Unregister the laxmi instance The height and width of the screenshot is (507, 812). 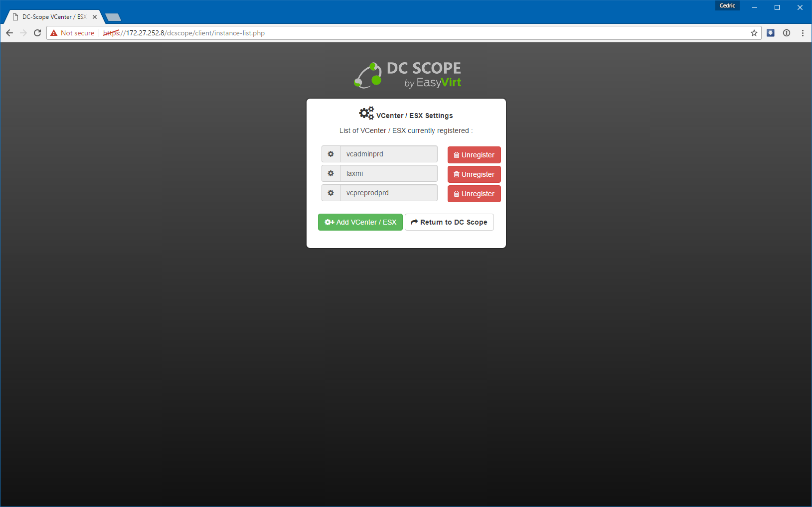(x=474, y=174)
